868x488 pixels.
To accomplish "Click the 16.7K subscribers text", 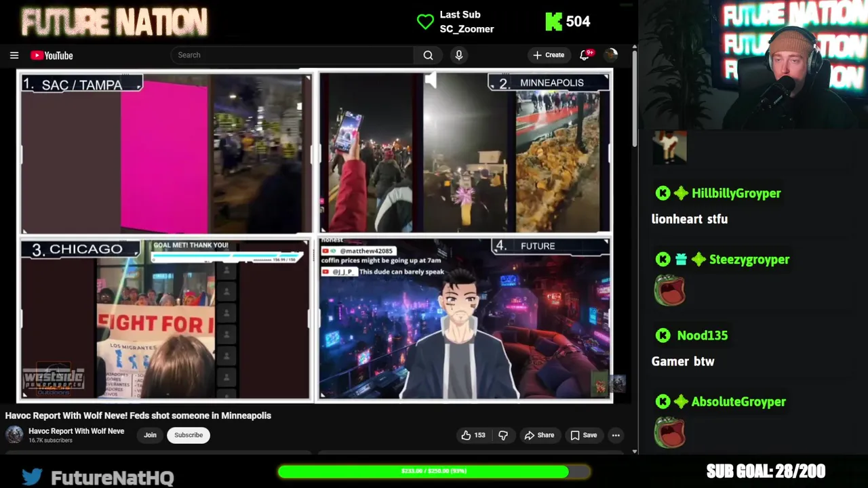I will click(50, 441).
